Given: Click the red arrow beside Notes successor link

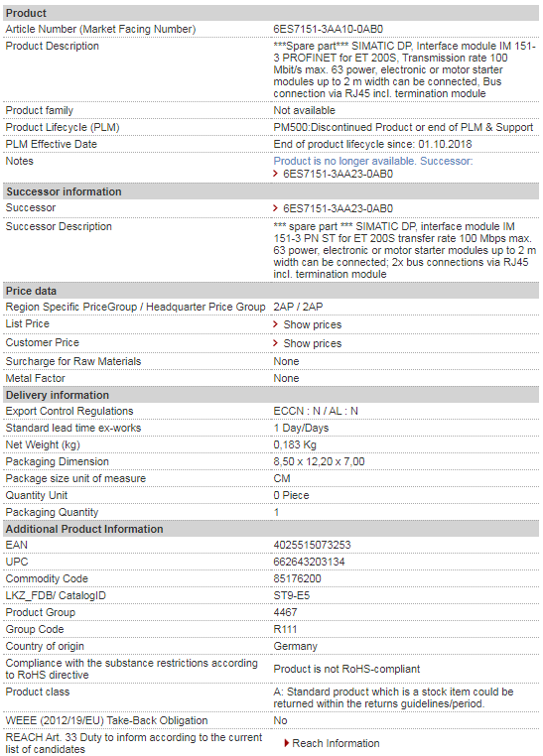Looking at the screenshot, I should 275,174.
